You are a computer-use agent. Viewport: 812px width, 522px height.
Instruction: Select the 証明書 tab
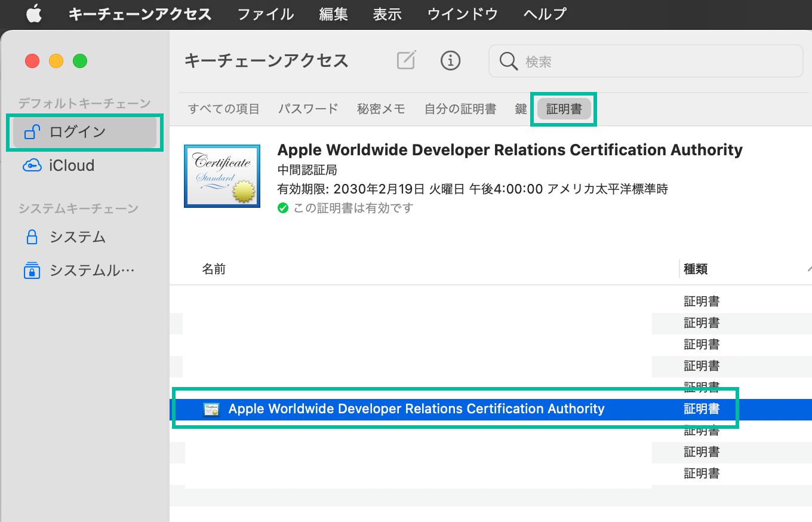(564, 109)
